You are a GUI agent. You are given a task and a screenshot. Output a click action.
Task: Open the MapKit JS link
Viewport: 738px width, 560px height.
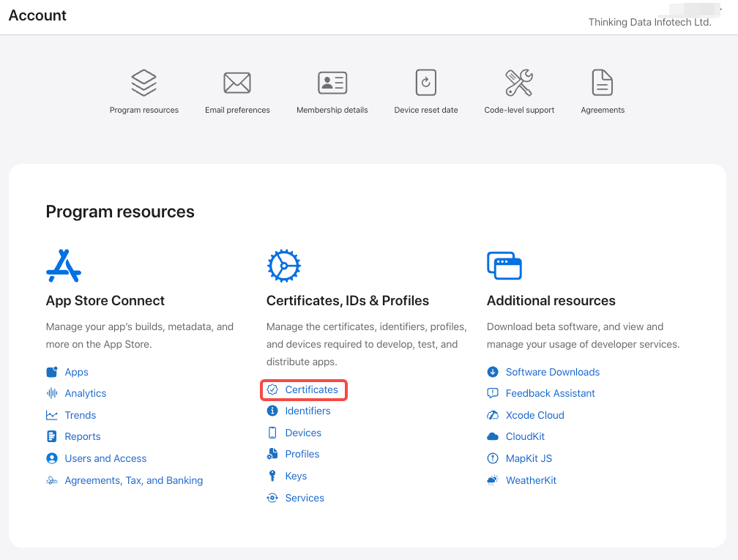click(529, 458)
